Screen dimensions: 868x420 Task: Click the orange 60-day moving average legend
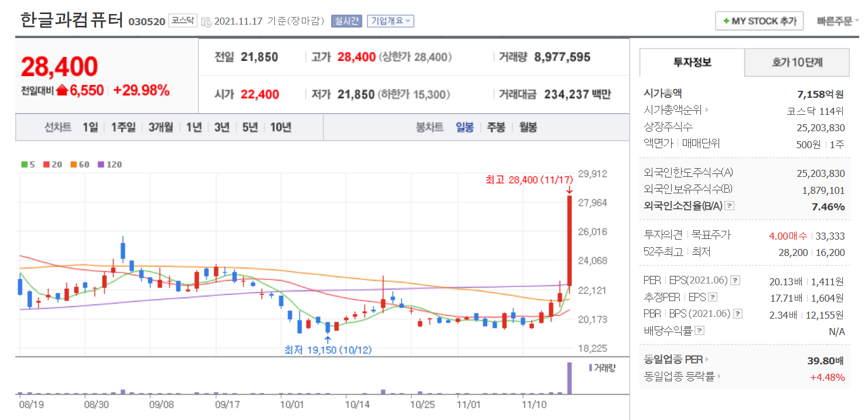click(80, 165)
